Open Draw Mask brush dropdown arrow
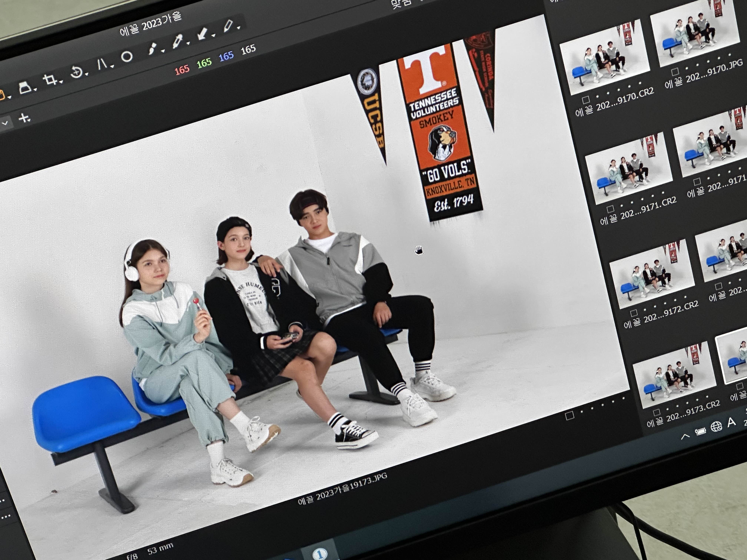747x560 pixels. (x=163, y=51)
